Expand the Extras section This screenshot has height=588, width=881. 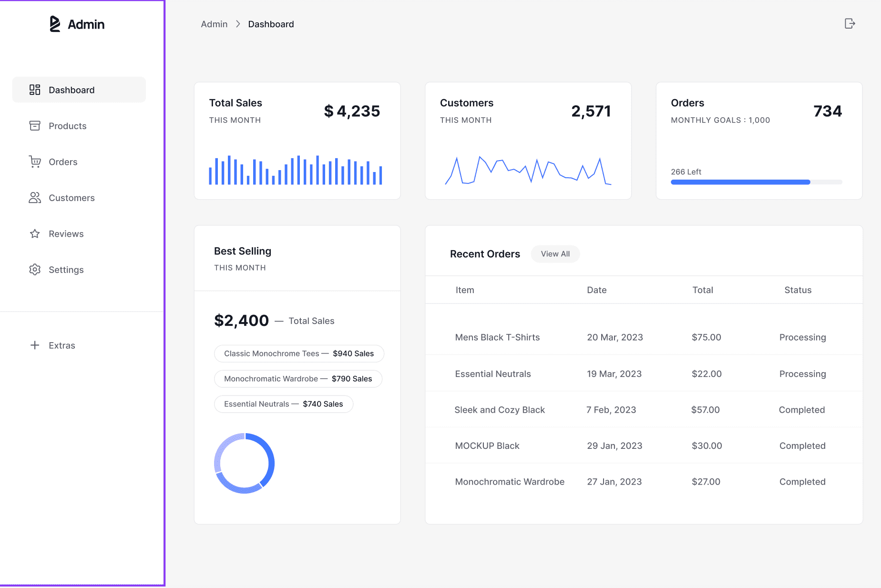[x=61, y=345]
